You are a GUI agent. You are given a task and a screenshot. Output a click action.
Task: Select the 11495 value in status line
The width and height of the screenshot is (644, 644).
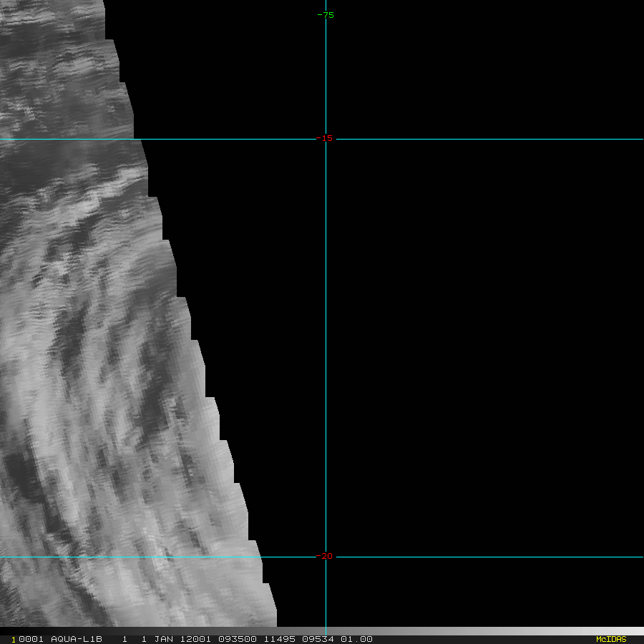click(x=278, y=639)
